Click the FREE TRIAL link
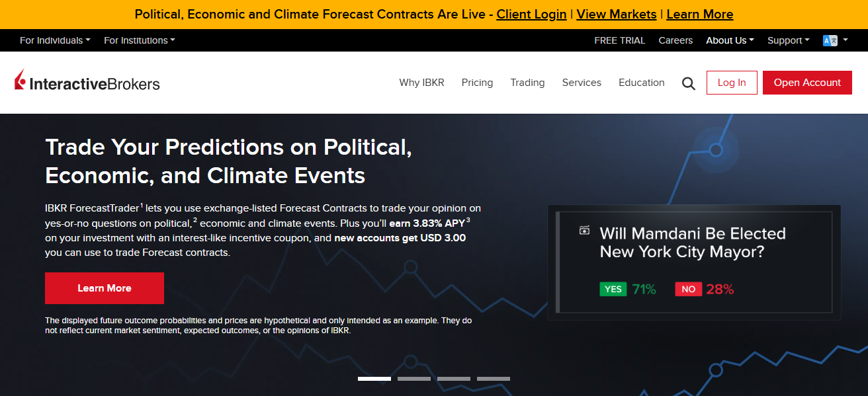 [619, 40]
